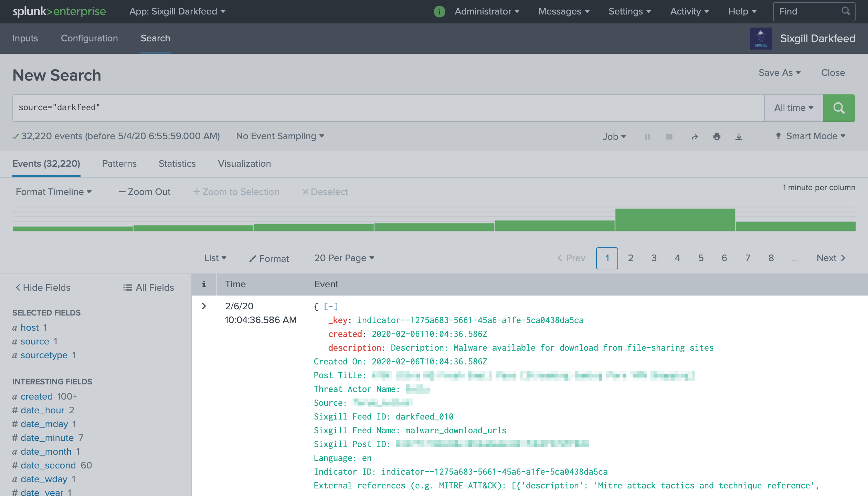Open the All time range picker
The height and width of the screenshot is (496, 868).
click(x=794, y=108)
